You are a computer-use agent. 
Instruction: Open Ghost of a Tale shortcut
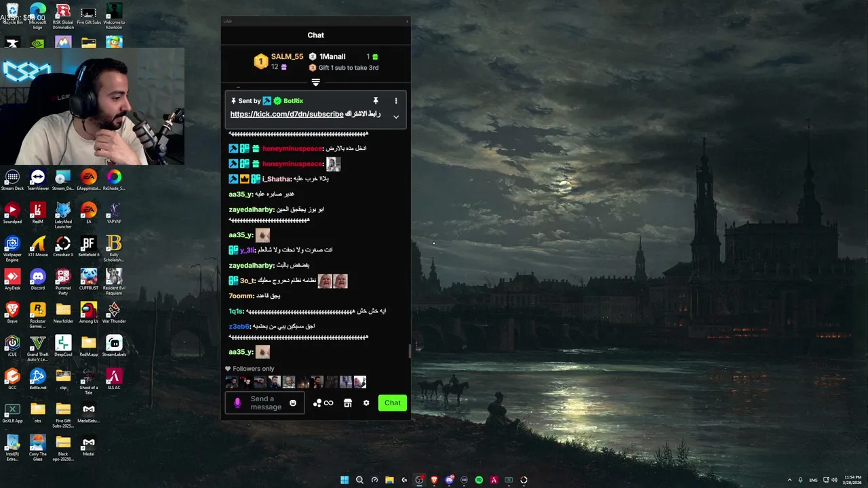(x=88, y=382)
